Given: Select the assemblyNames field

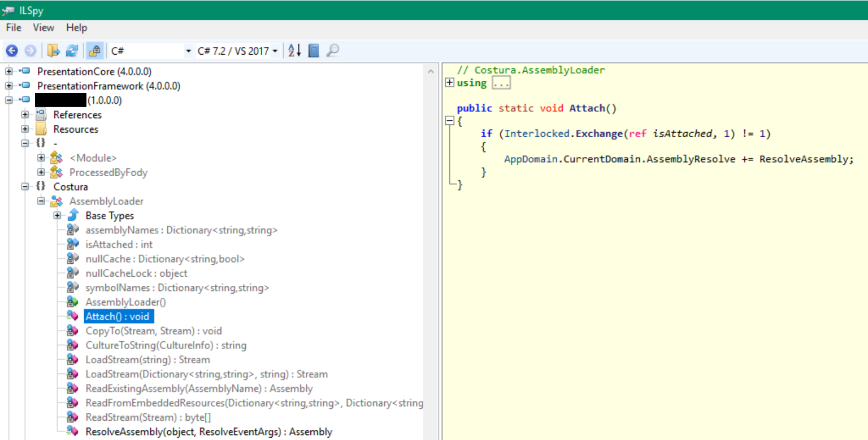Looking at the screenshot, I should point(181,230).
